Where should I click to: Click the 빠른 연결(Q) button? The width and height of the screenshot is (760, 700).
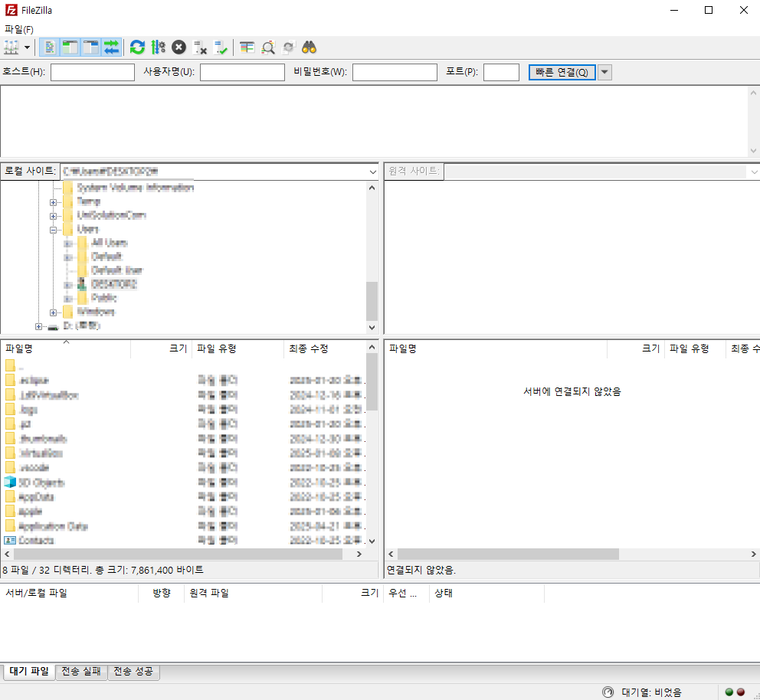click(562, 72)
